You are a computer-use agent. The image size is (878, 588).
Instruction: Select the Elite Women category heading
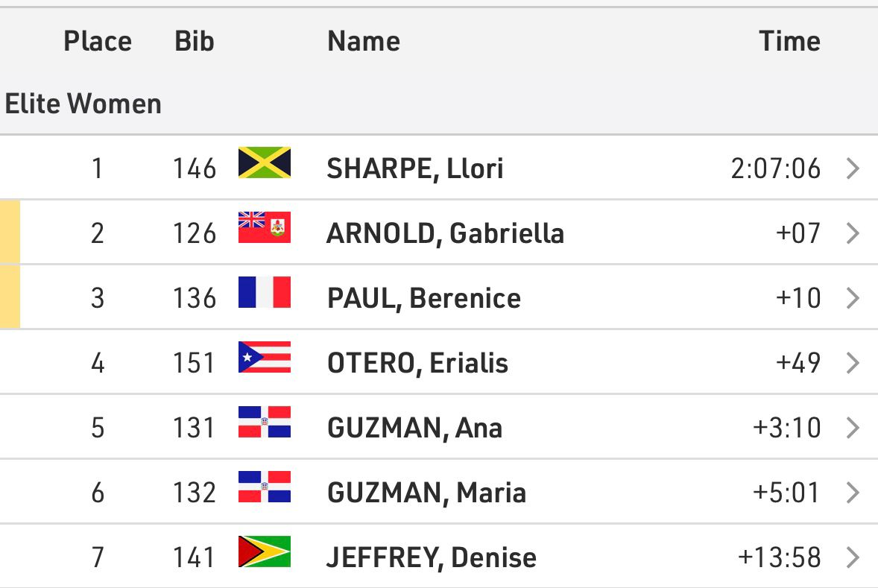83,104
